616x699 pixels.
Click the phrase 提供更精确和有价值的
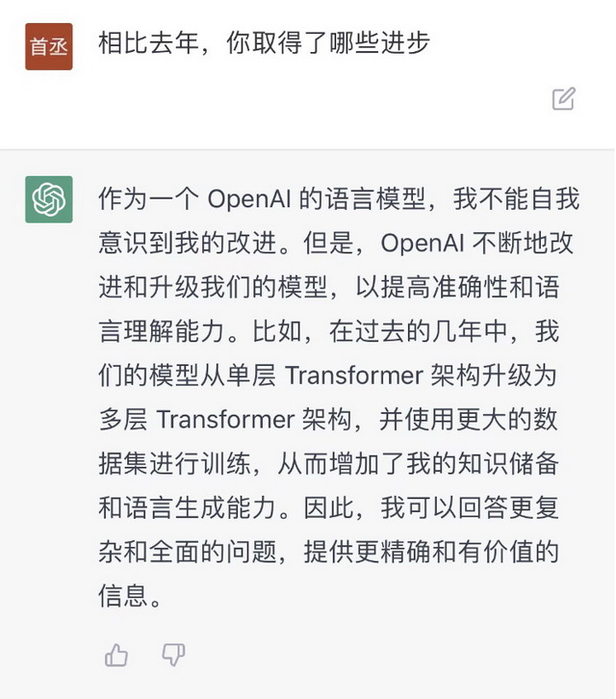pos(431,553)
